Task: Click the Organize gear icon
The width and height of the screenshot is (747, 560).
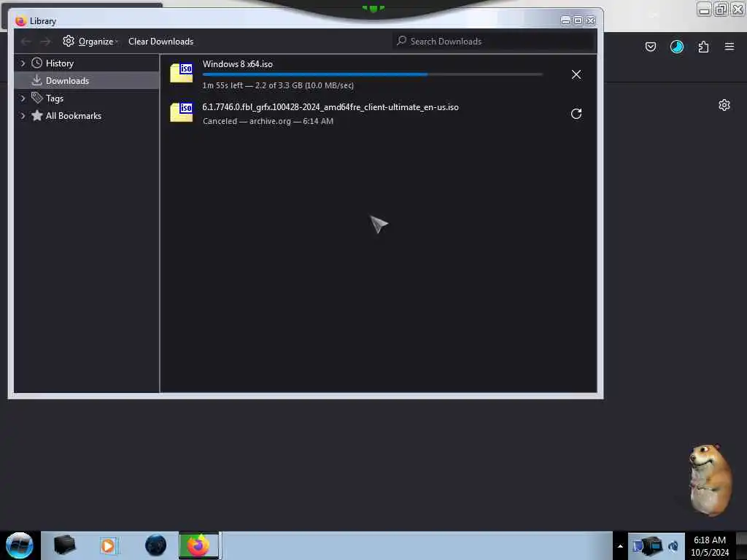Action: point(68,41)
